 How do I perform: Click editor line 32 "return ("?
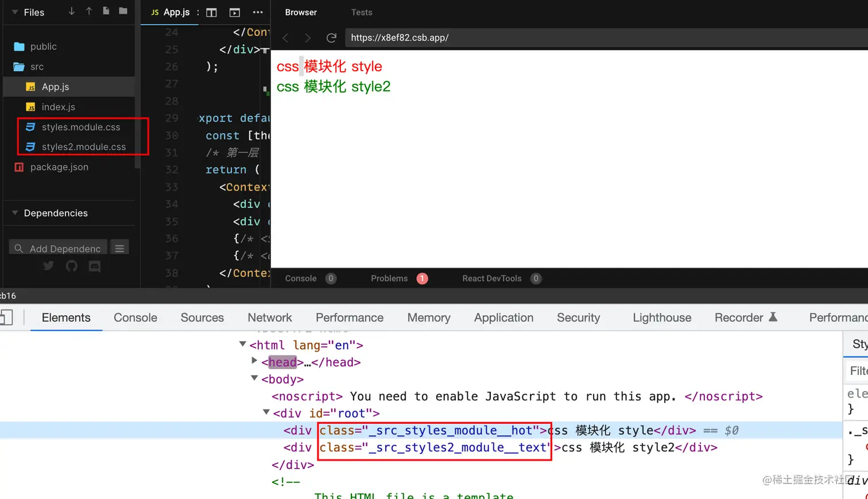[x=232, y=169]
